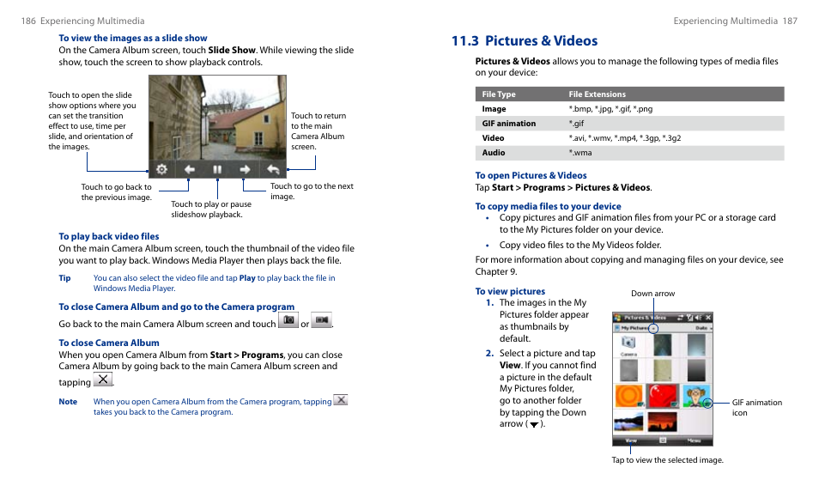
Task: Select the red sunset thumbnail
Action: [x=662, y=422]
